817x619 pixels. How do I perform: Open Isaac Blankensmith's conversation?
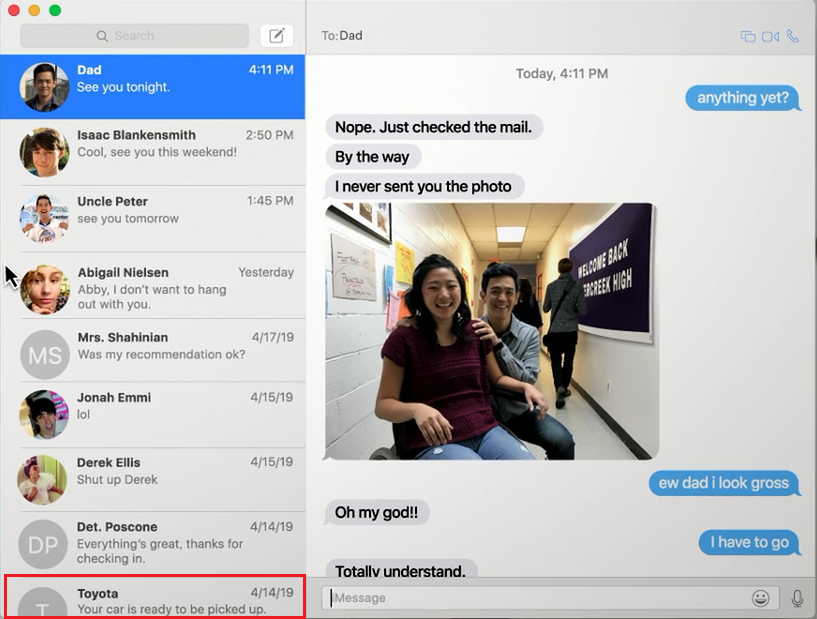tap(152, 150)
